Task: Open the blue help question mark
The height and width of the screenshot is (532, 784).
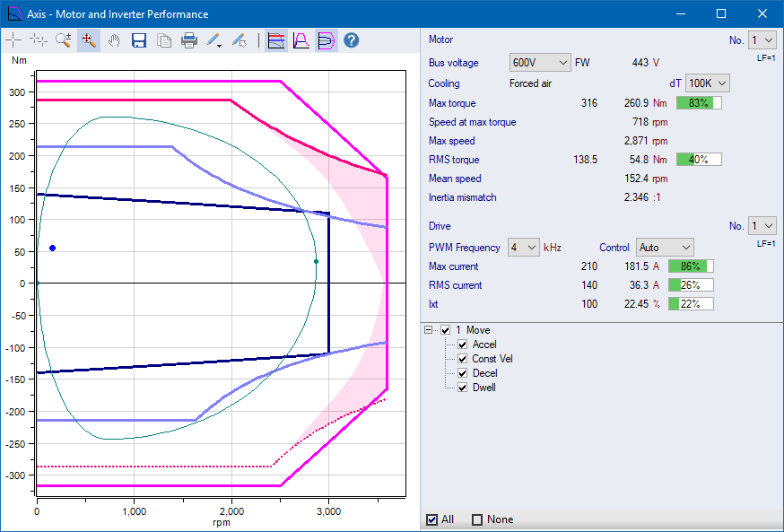Action: tap(352, 39)
